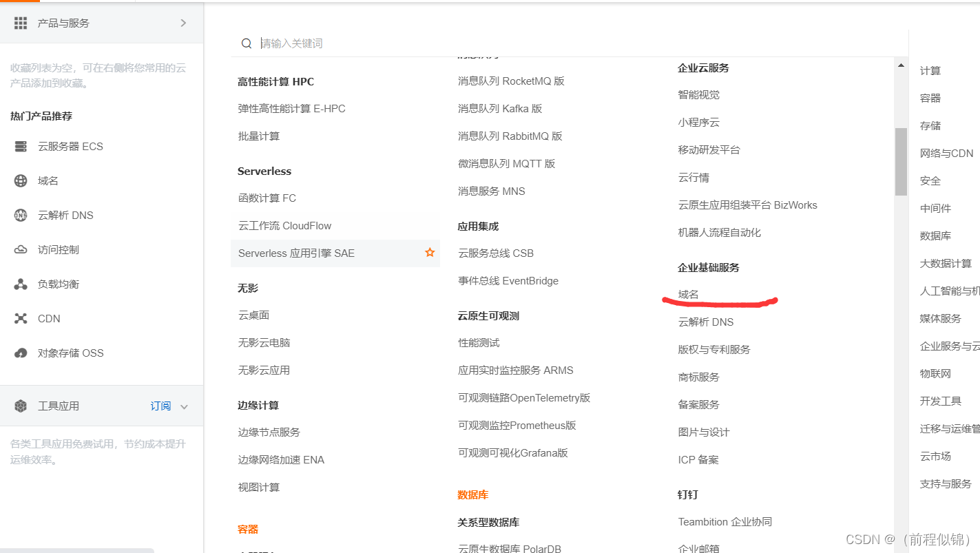
Task: Open 云原生应用组装平台 BizWorks
Action: click(748, 205)
